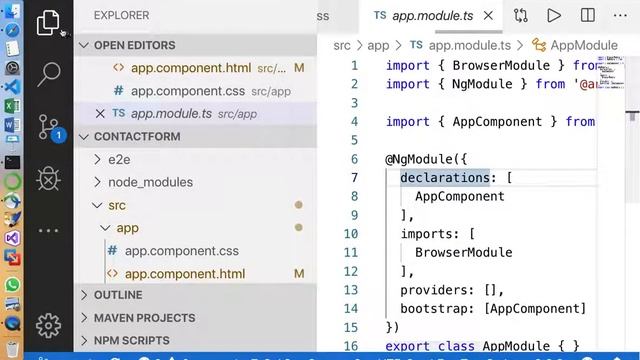Image resolution: width=640 pixels, height=360 pixels.
Task: Close the app.module.ts tab
Action: click(488, 16)
